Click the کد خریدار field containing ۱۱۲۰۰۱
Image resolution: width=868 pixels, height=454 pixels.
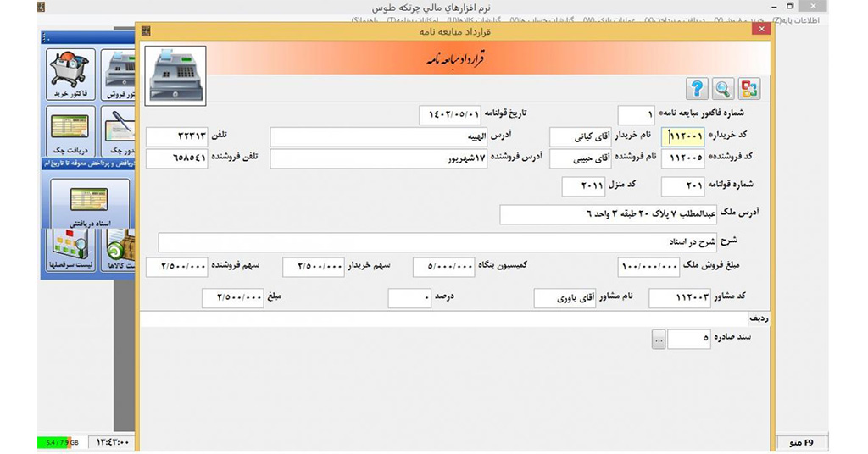(x=682, y=136)
